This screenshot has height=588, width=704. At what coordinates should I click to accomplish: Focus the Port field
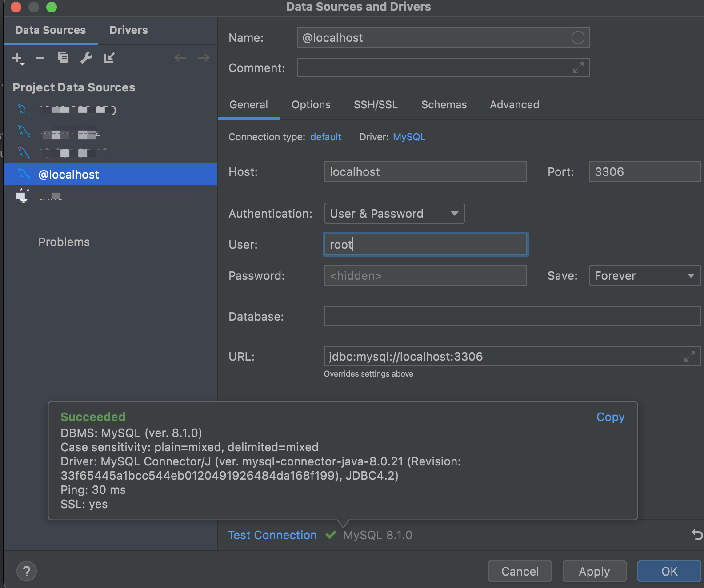coord(645,171)
